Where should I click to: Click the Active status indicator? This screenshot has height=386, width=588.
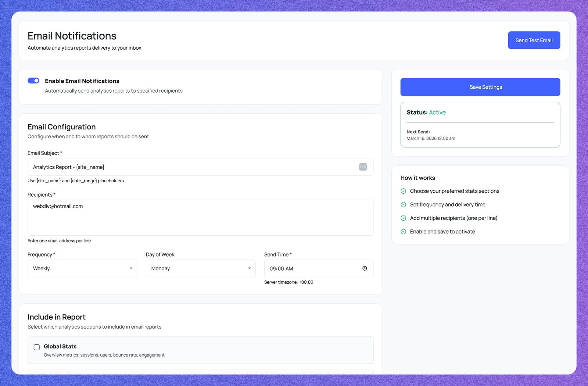pos(437,112)
